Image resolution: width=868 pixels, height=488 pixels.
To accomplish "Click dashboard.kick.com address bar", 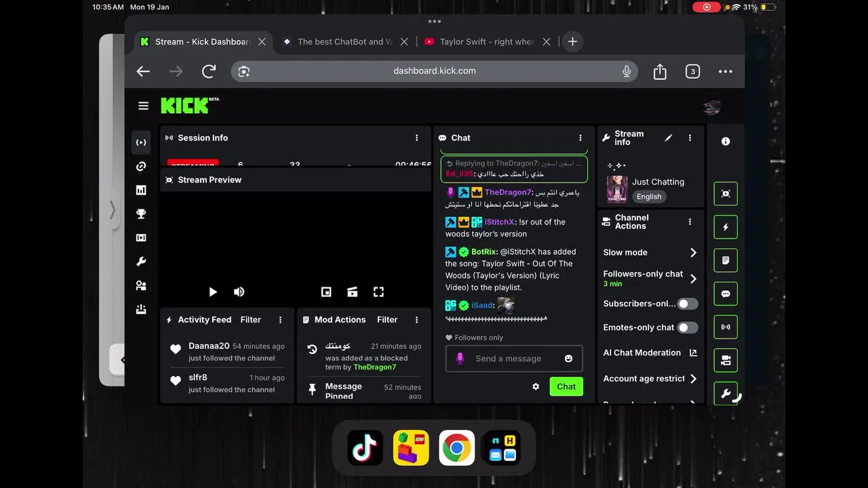I will tap(435, 70).
